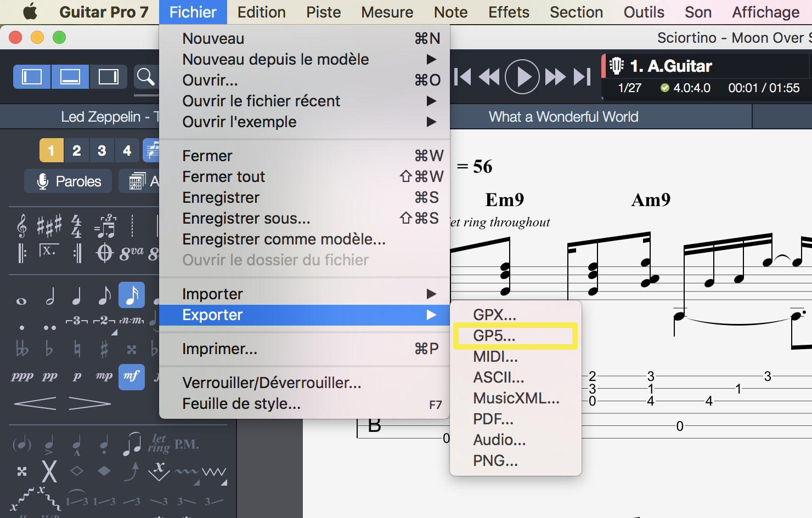Viewport: 812px width, 518px height.
Task: Toggle the left edition palette panel
Action: (x=32, y=77)
